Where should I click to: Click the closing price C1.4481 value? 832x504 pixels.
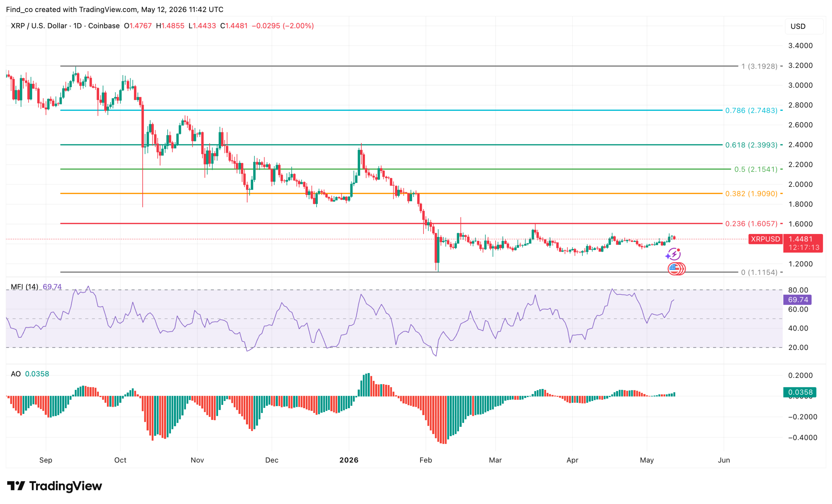(x=234, y=26)
